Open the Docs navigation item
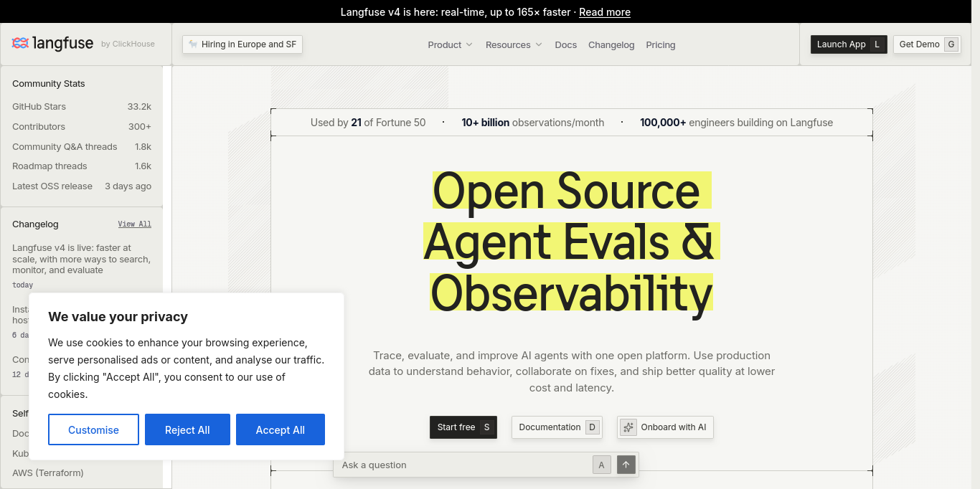The height and width of the screenshot is (489, 980). [x=565, y=44]
